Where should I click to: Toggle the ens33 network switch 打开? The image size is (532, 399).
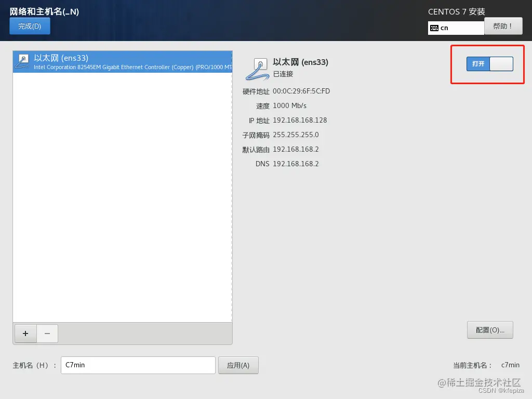click(x=489, y=64)
